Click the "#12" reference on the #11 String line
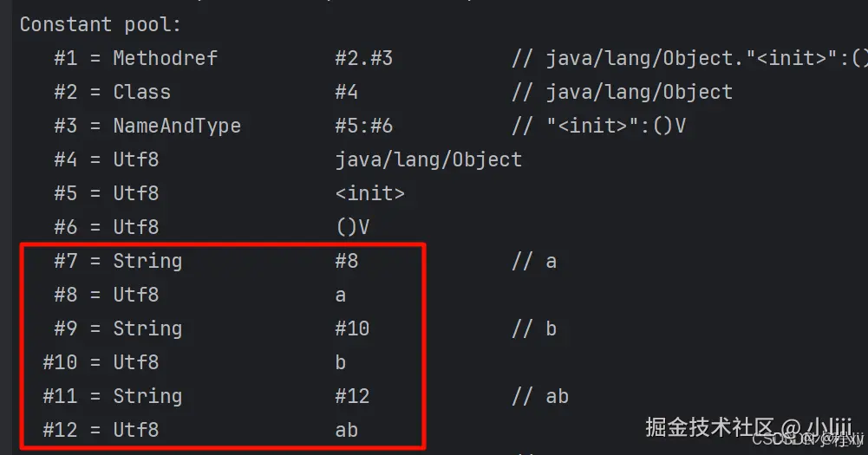This screenshot has height=455, width=868. click(x=352, y=396)
